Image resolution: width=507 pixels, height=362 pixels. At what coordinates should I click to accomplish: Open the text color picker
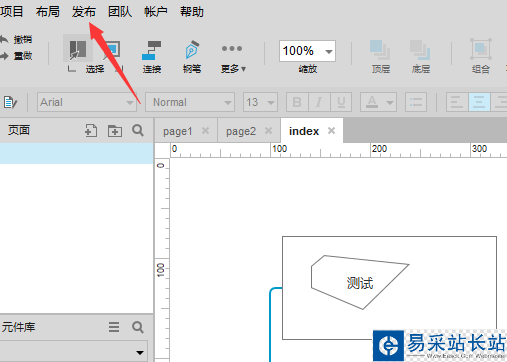(x=378, y=102)
